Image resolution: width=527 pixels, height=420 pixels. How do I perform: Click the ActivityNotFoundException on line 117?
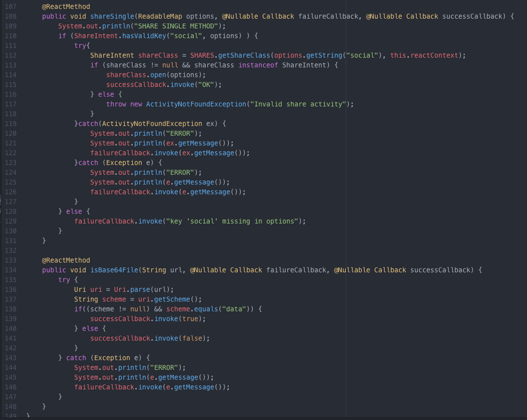click(x=197, y=104)
